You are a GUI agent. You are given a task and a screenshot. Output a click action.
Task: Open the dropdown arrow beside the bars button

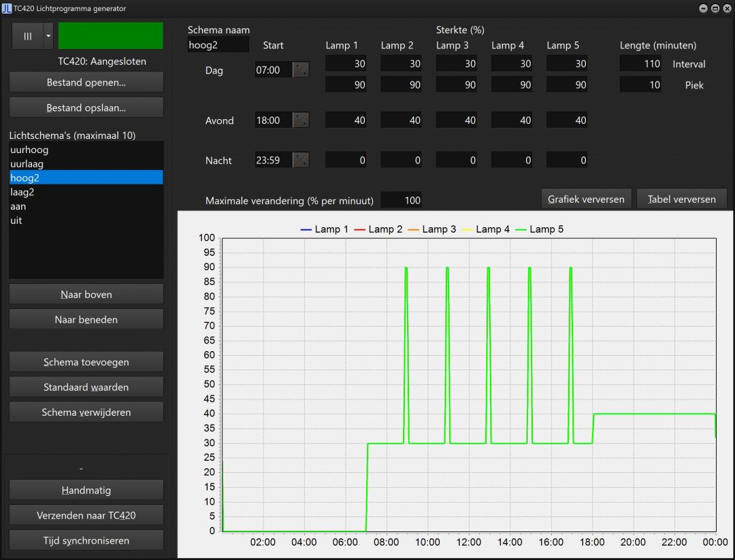(48, 36)
